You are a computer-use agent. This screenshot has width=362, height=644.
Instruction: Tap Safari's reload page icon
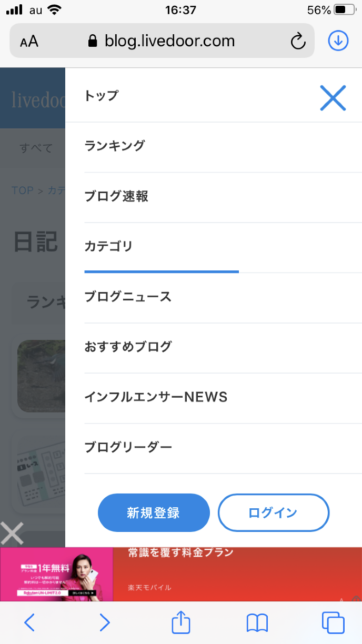tap(298, 41)
